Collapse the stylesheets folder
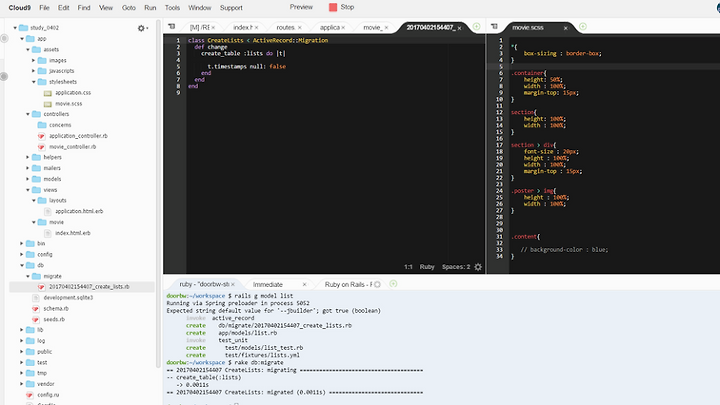This screenshot has height=405, width=720. (x=34, y=82)
